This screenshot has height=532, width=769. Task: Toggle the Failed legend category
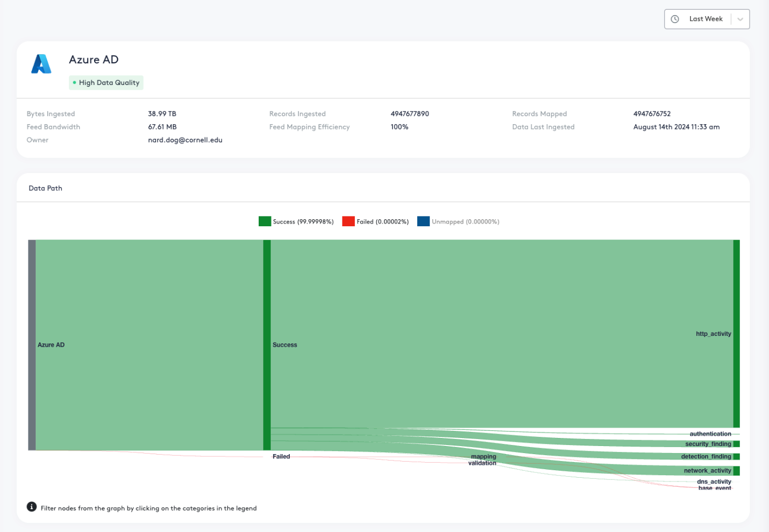pyautogui.click(x=375, y=221)
